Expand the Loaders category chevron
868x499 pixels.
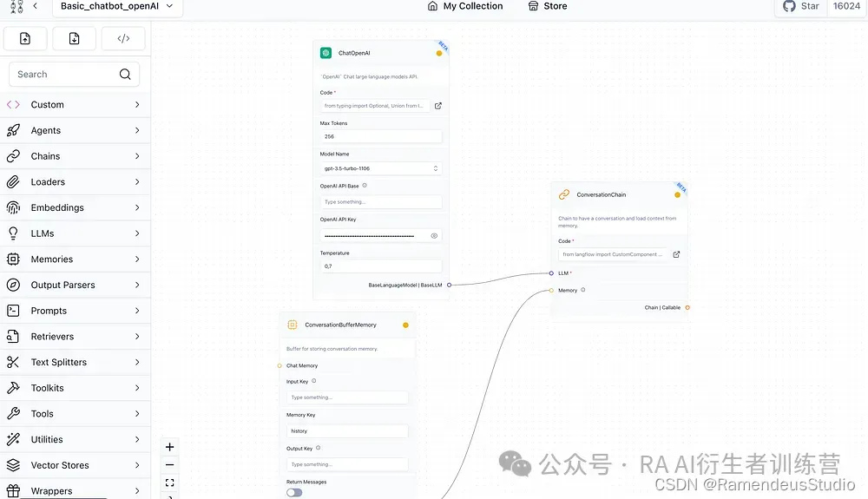click(x=137, y=181)
